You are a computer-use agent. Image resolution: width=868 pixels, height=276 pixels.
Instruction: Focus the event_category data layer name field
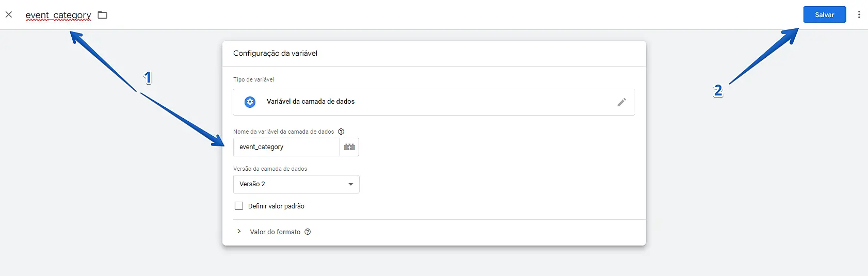coord(286,147)
